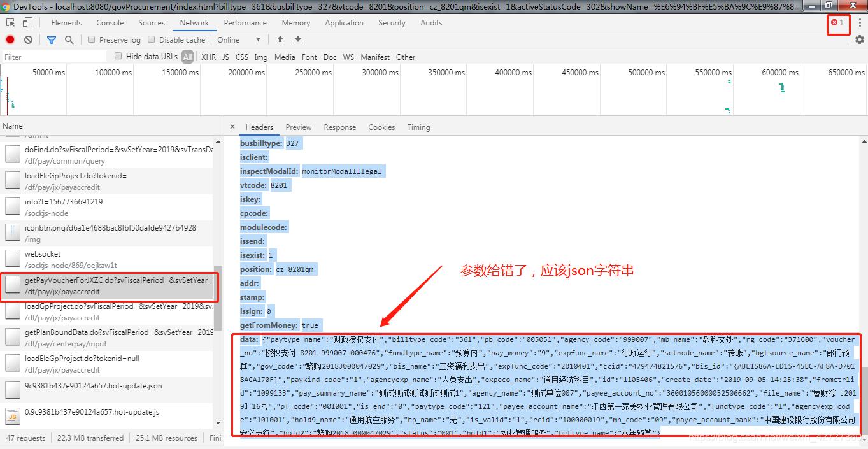The height and width of the screenshot is (449, 868).
Task: Select doFind.do request row
Action: 107,155
